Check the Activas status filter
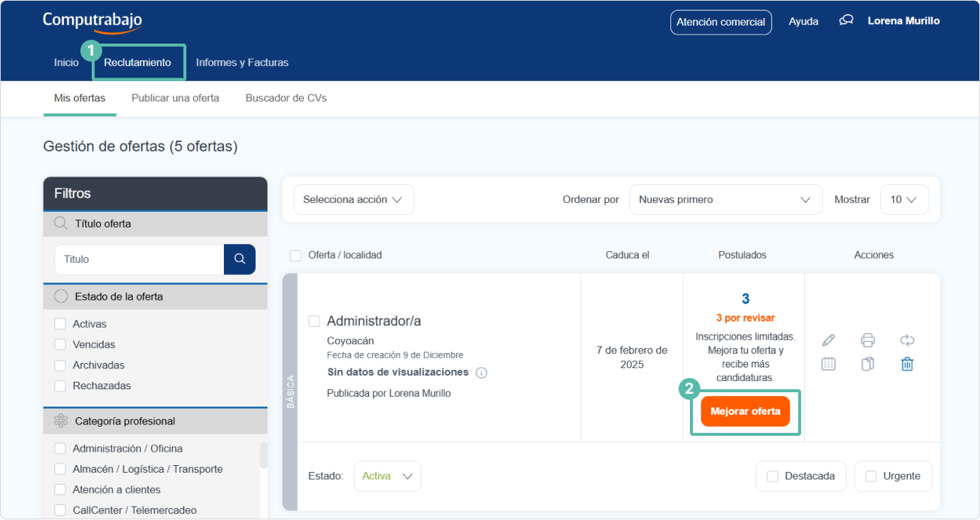Screen dimensions: 980x520 [x=60, y=325]
